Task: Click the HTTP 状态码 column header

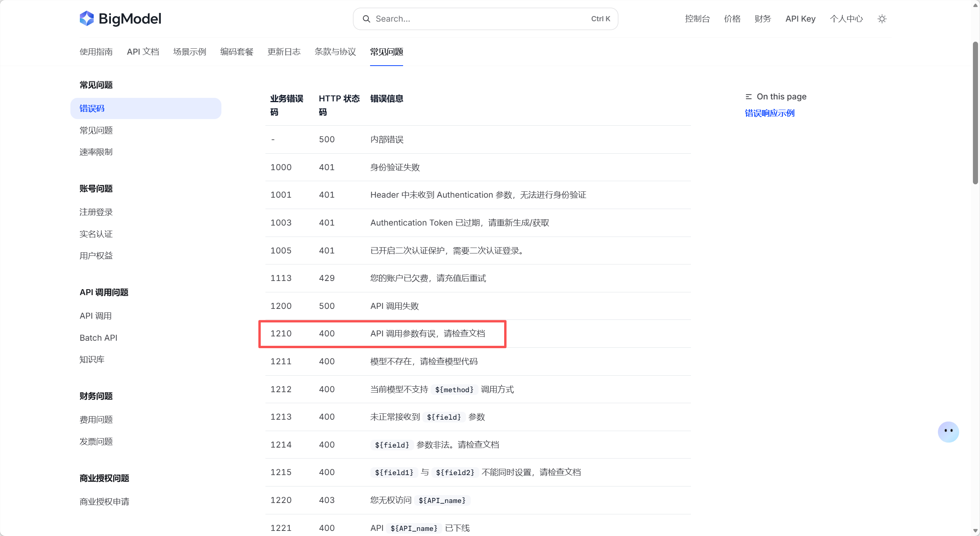Action: [x=339, y=105]
